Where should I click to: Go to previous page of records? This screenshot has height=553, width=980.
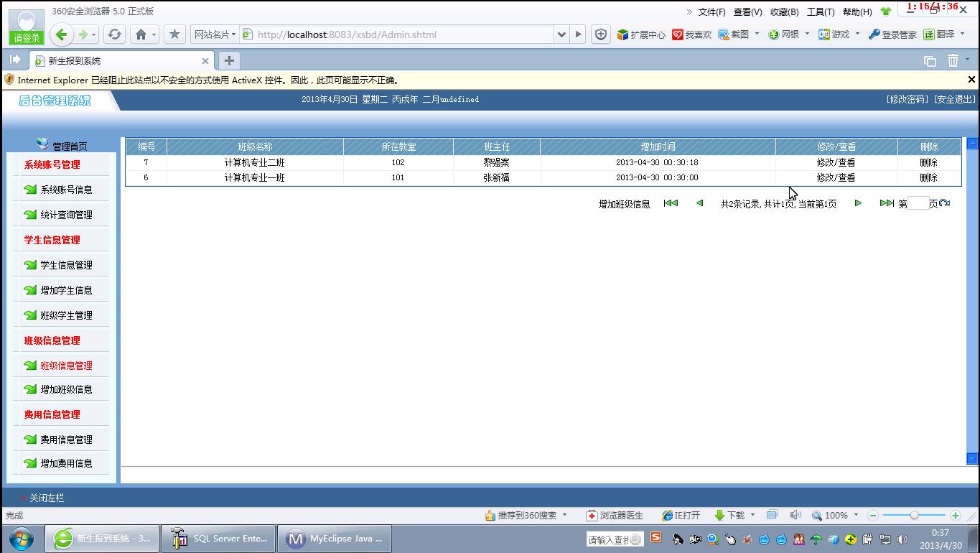(x=699, y=203)
